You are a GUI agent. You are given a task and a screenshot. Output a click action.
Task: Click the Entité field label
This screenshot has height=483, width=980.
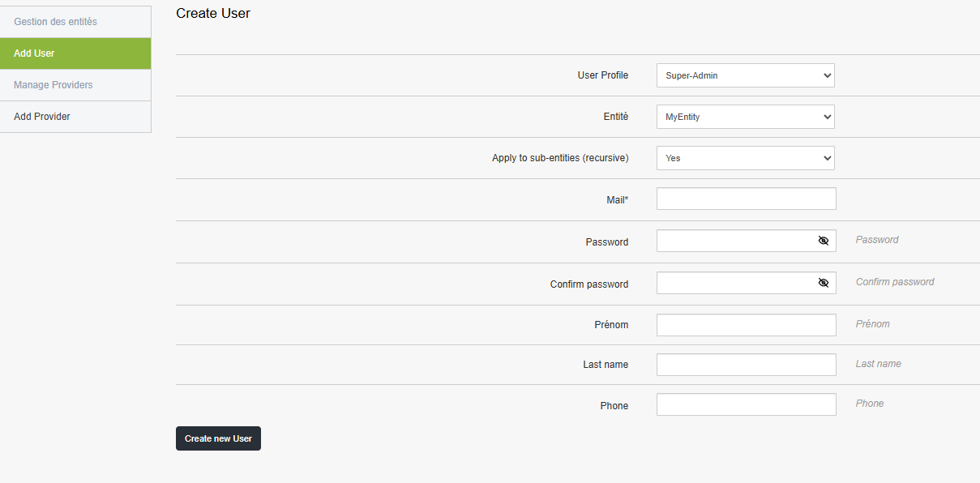coord(615,117)
